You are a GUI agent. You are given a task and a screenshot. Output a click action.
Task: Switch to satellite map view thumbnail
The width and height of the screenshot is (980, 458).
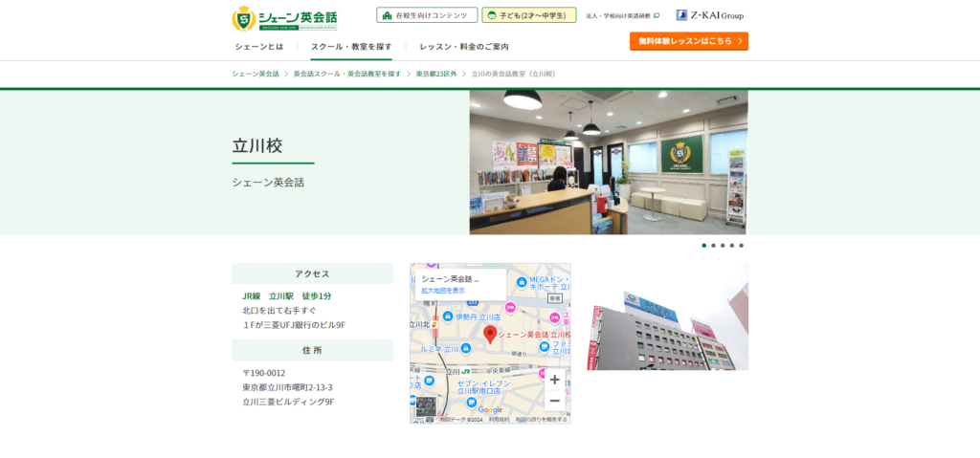tap(426, 406)
